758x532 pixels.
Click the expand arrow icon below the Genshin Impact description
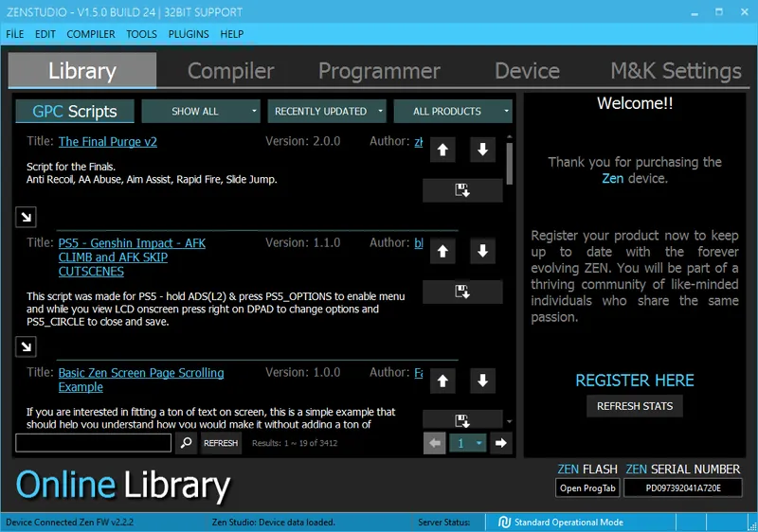[27, 346]
